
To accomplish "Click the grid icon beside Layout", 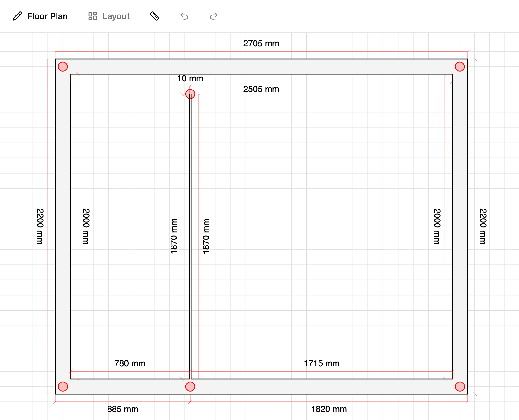I will 93,16.
